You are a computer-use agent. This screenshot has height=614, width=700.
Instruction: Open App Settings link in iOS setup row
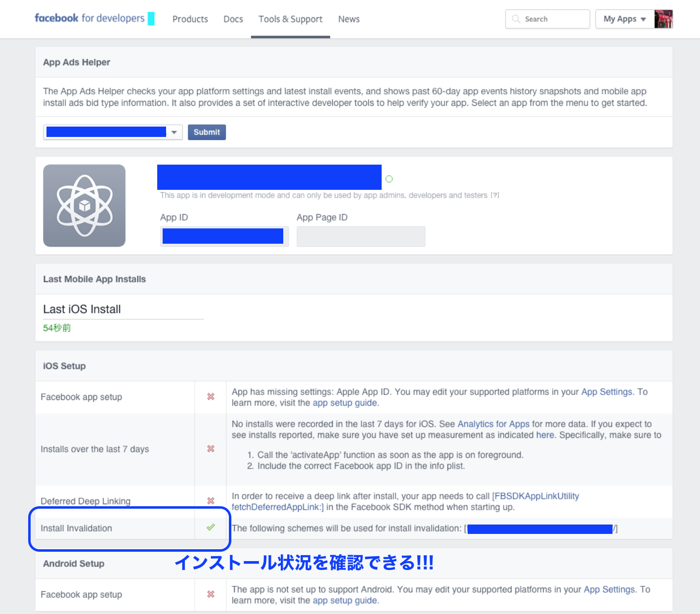click(607, 392)
